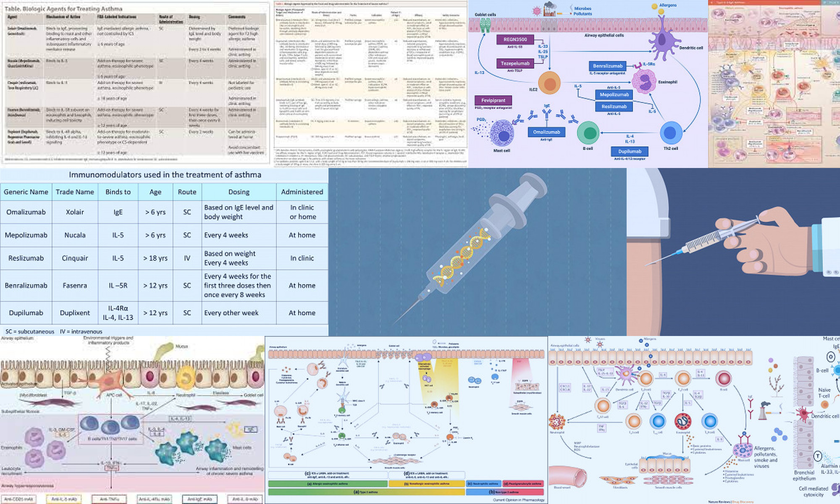Image resolution: width=840 pixels, height=504 pixels.
Task: Click the green B cell circle illustration
Action: tap(588, 133)
